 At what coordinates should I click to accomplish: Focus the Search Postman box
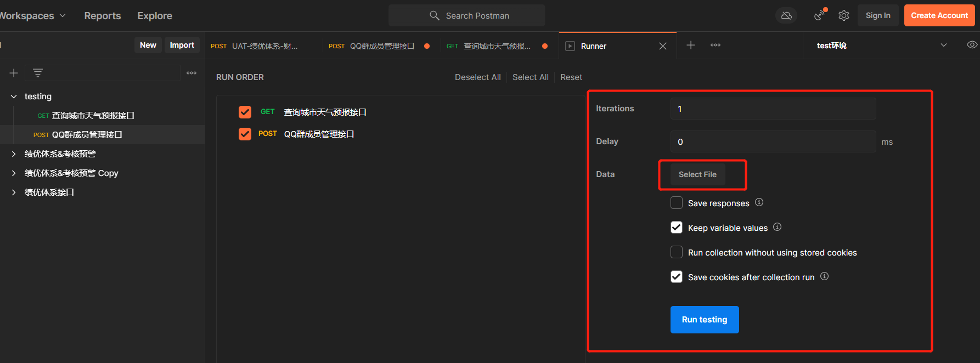[466, 15]
